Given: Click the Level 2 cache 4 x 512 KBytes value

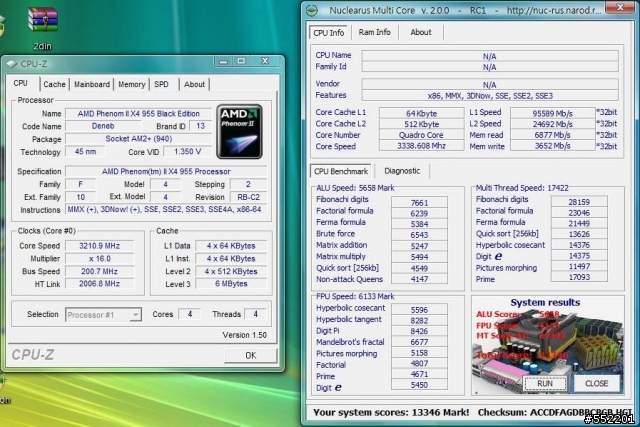Looking at the screenshot, I should pyautogui.click(x=231, y=271).
